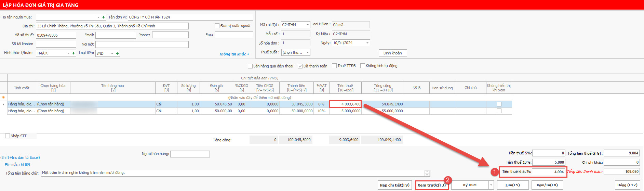Click green plus next to Họ tên người mua
Viewport: 644px width, 191px height.
pos(104,17)
